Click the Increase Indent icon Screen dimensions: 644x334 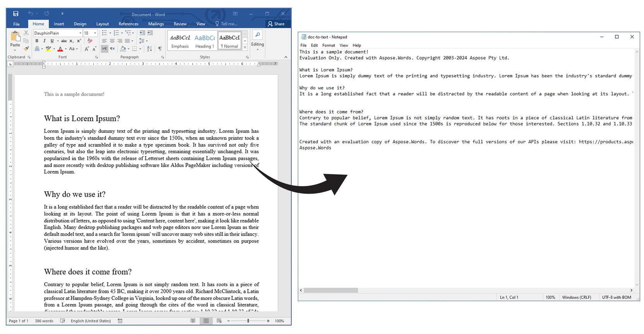coord(150,33)
